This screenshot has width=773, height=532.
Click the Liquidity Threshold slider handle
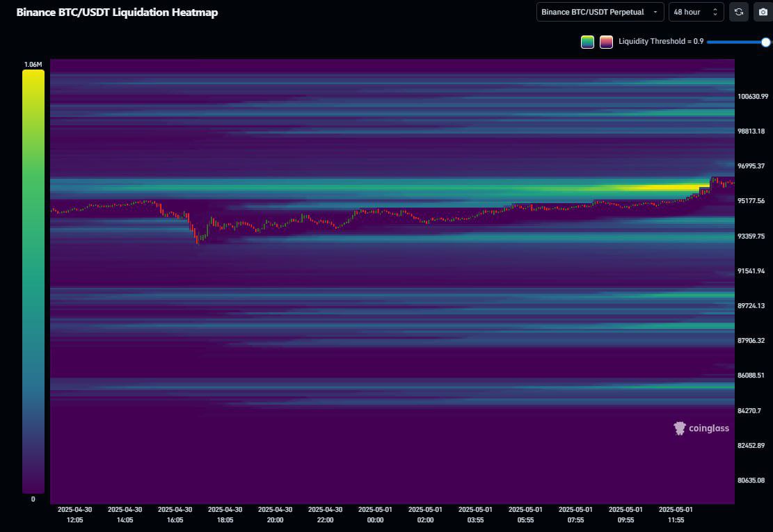pos(765,42)
